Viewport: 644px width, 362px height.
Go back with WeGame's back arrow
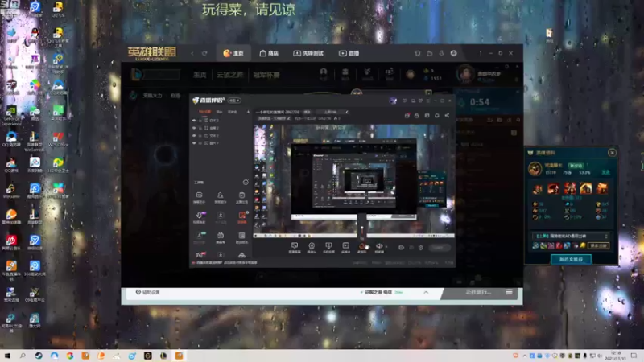[192, 53]
